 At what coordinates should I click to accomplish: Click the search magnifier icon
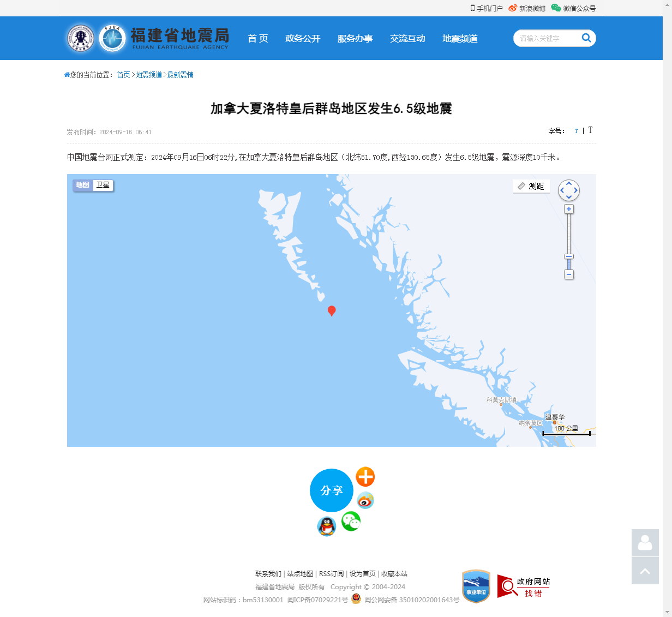pos(586,38)
